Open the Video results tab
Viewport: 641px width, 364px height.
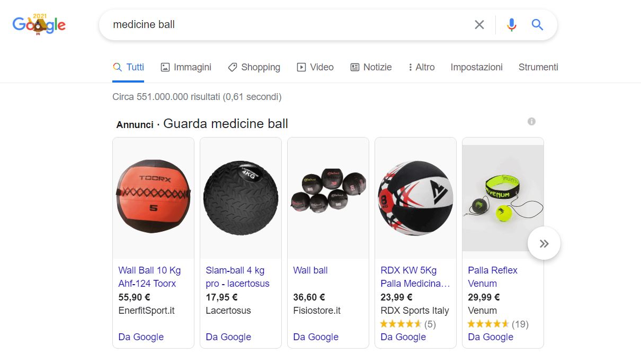point(315,67)
